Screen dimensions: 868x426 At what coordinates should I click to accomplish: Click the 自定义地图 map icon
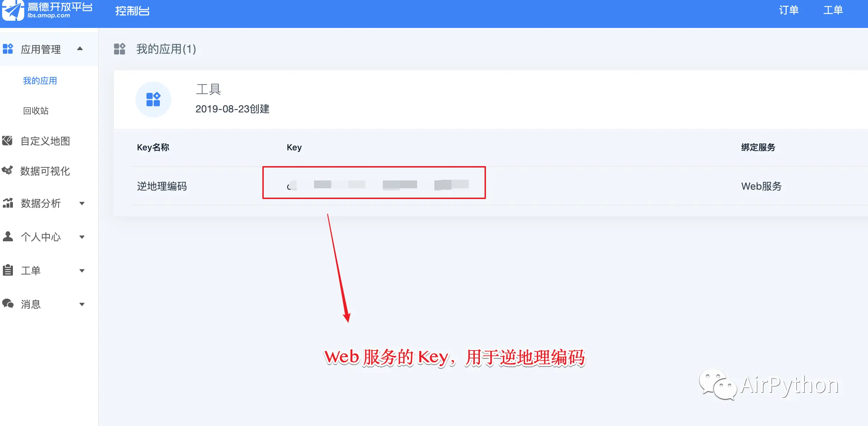(7, 141)
